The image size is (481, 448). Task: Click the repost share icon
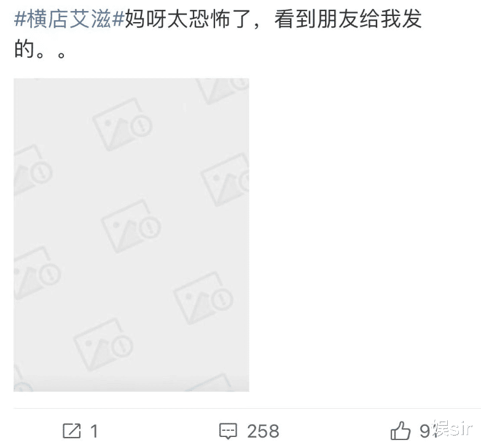[x=72, y=431]
